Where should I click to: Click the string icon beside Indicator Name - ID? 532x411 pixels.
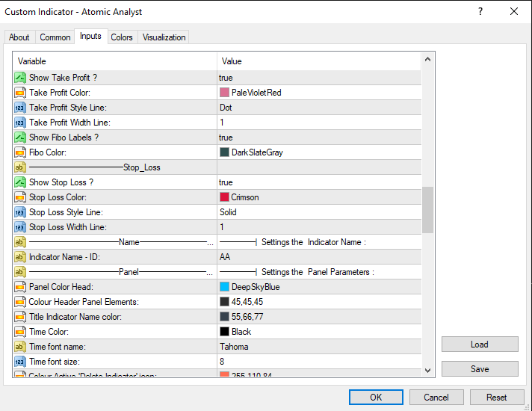click(20, 257)
